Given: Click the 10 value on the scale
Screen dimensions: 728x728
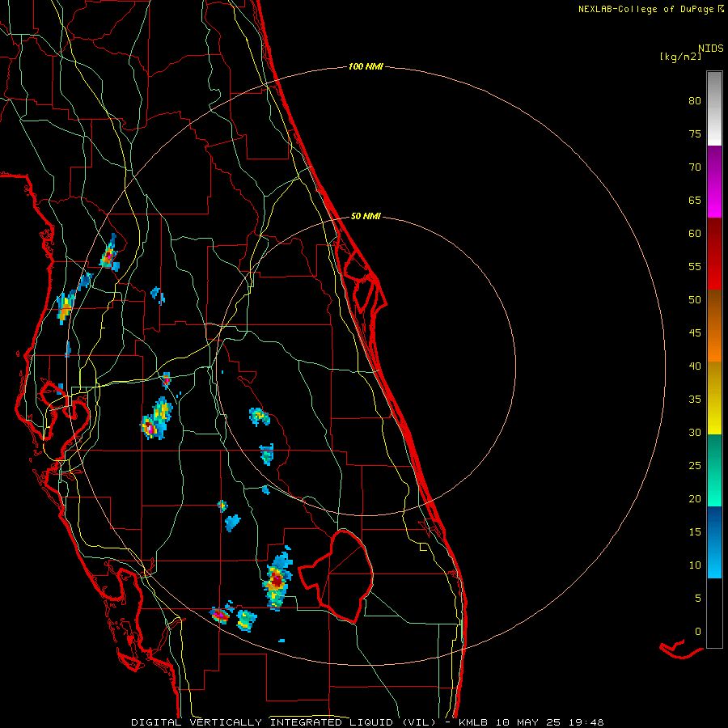Looking at the screenshot, I should click(695, 565).
